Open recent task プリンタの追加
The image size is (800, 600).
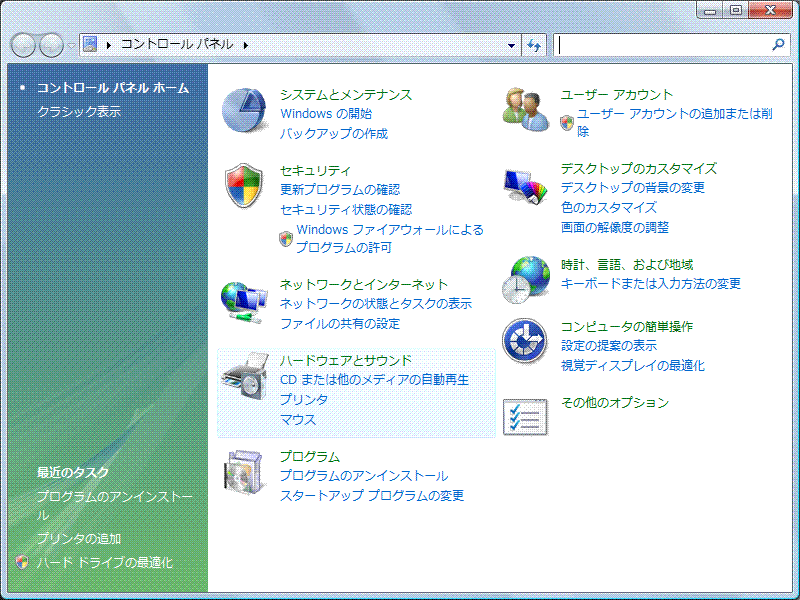pos(79,538)
